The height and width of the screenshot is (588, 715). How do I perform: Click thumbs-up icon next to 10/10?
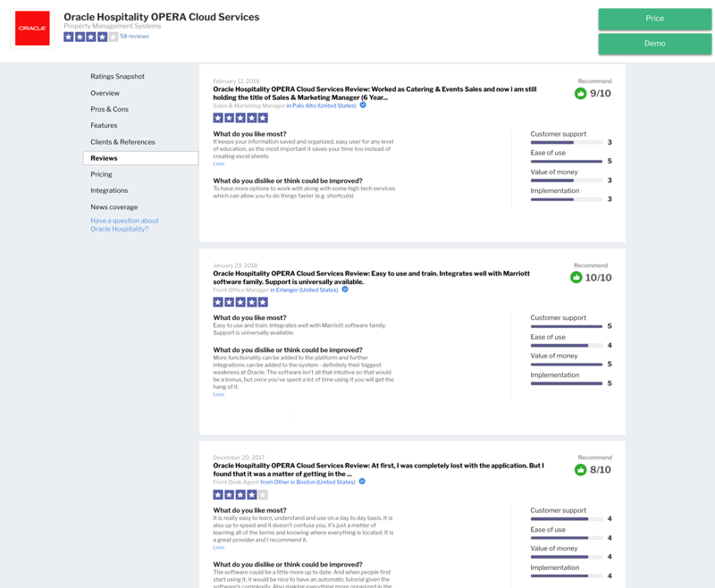coord(576,277)
